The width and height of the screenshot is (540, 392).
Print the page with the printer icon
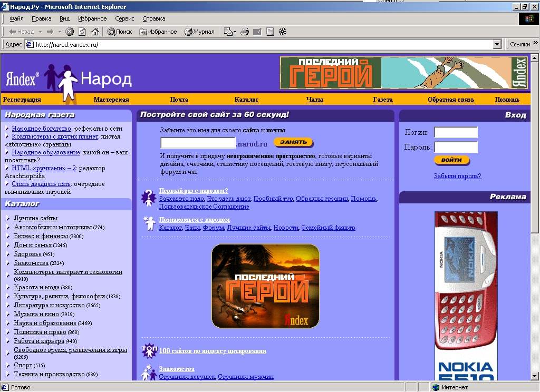click(245, 32)
